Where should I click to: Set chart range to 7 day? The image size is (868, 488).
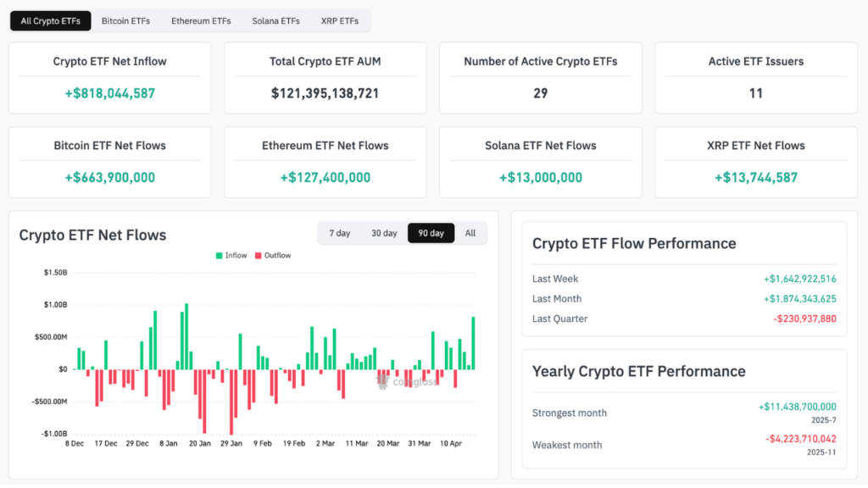tap(339, 233)
